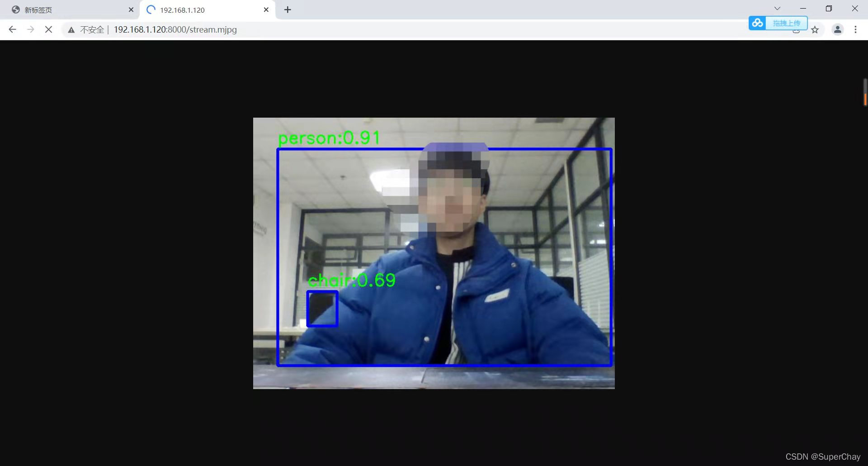The height and width of the screenshot is (466, 868).
Task: Open a new tab with plus button
Action: point(288,10)
